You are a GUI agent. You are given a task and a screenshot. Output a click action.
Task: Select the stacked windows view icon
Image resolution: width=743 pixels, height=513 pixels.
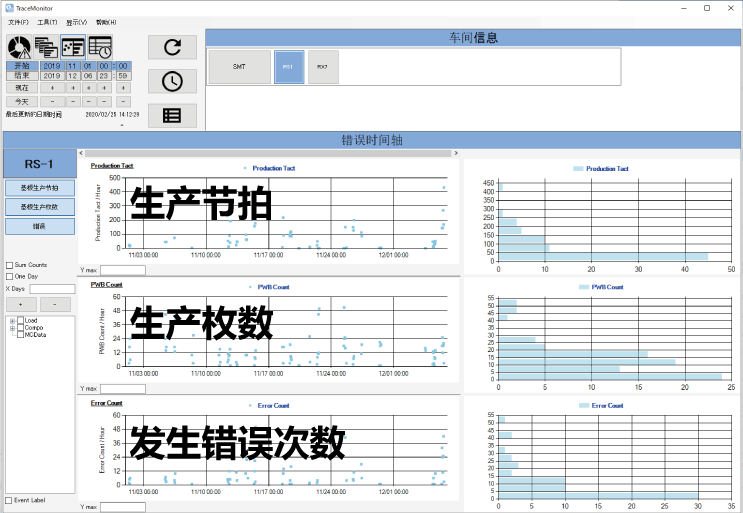tap(46, 47)
